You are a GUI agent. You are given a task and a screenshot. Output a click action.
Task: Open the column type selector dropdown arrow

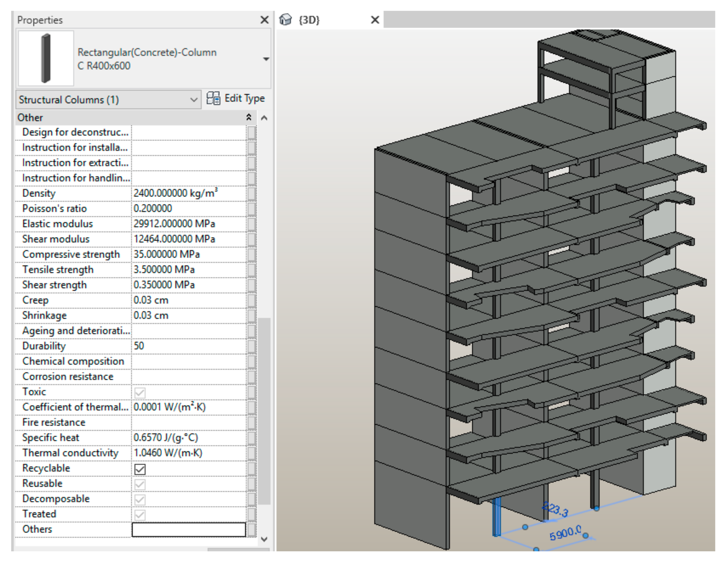(266, 59)
